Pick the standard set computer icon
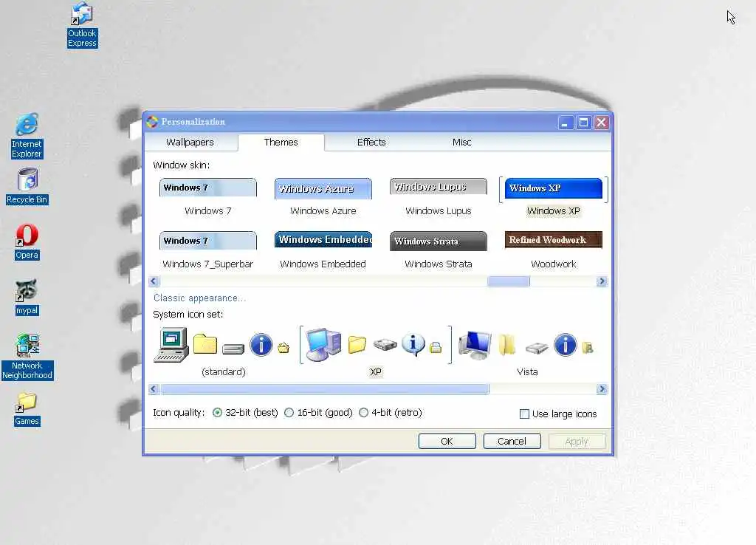 (x=171, y=345)
